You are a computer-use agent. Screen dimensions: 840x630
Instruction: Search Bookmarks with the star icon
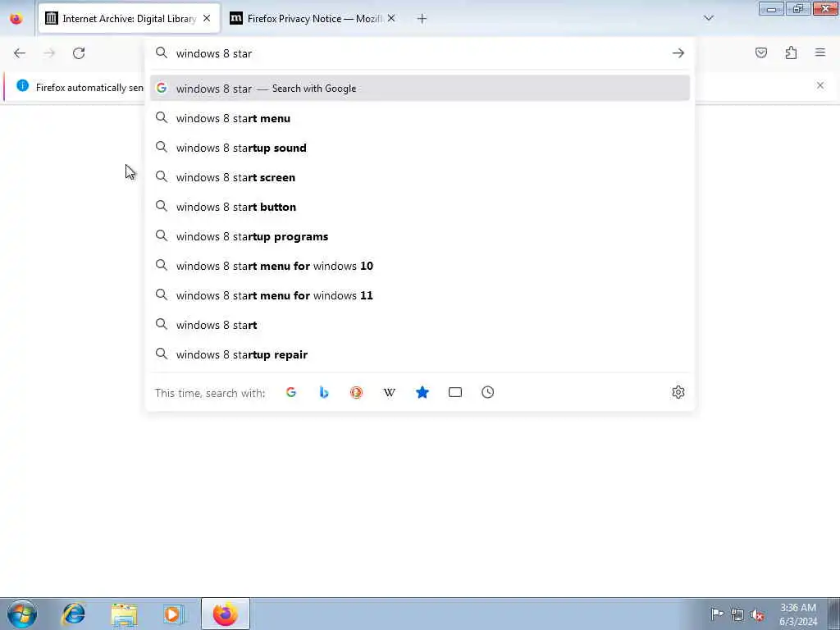coord(422,392)
